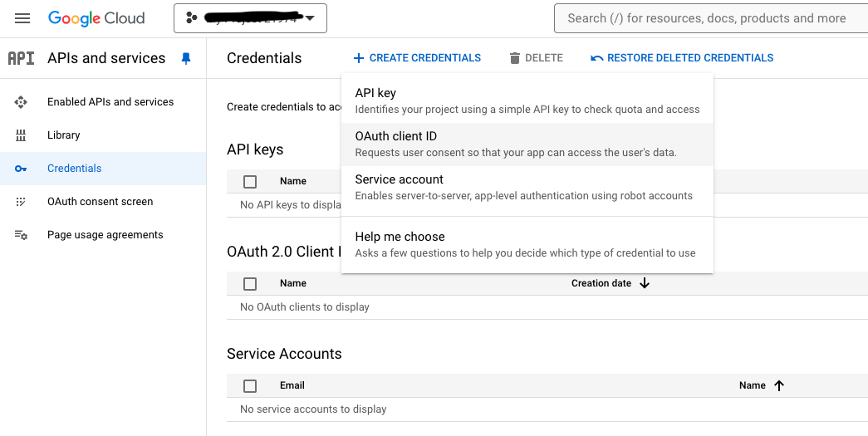Tick the API keys select-all checkbox
This screenshot has height=436, width=868.
[250, 182]
